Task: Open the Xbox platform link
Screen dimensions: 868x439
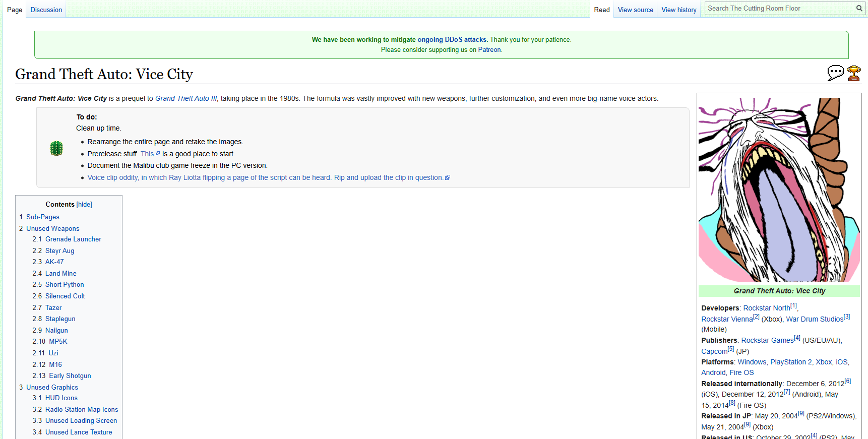Action: pyautogui.click(x=824, y=362)
